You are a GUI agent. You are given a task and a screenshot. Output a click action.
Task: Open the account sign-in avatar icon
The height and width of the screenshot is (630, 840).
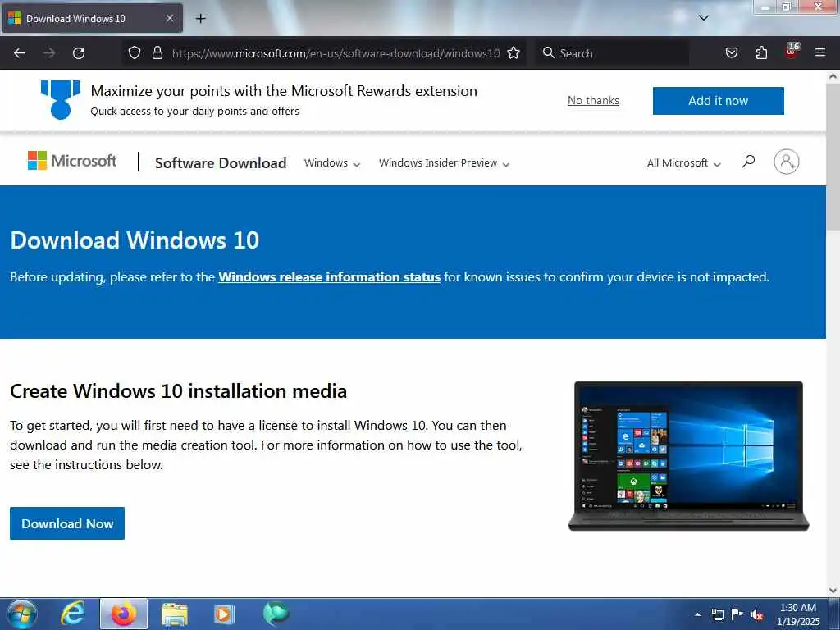click(x=786, y=162)
